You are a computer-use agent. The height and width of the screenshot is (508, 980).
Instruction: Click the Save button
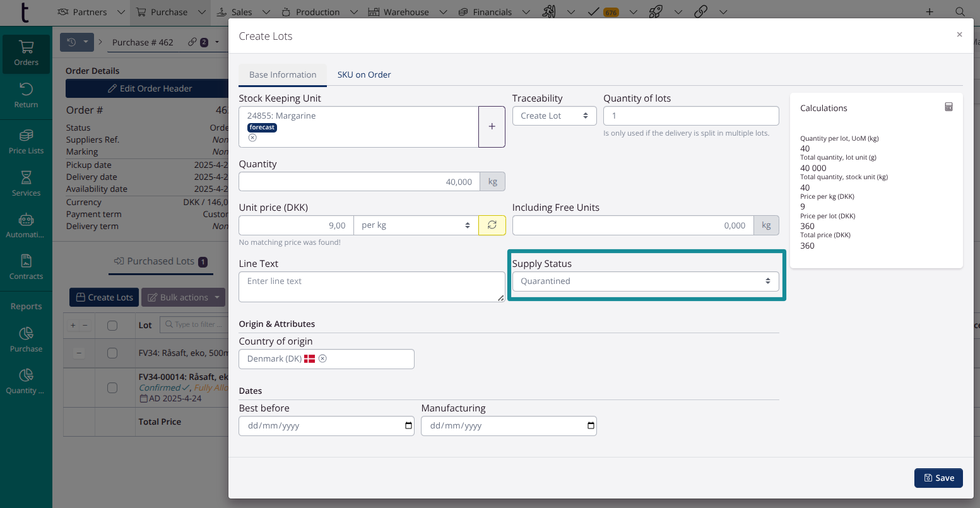938,478
